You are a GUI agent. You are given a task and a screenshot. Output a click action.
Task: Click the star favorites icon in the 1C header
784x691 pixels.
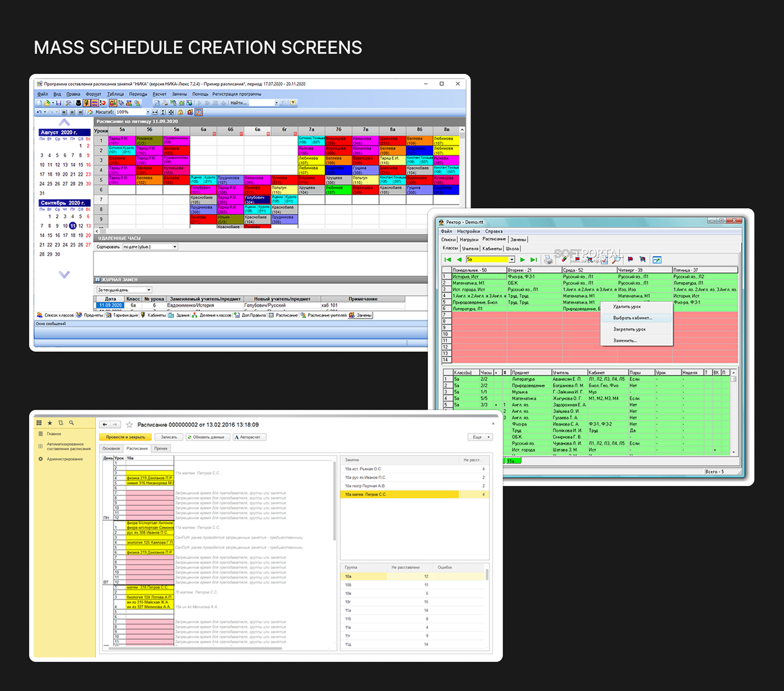click(x=50, y=422)
